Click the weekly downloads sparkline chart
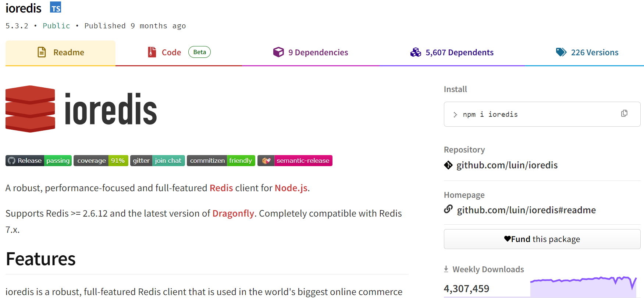Image resolution: width=644 pixels, height=298 pixels. tap(583, 286)
